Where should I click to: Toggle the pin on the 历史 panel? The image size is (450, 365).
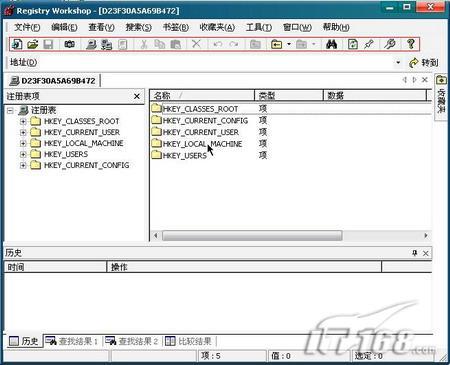(x=415, y=253)
